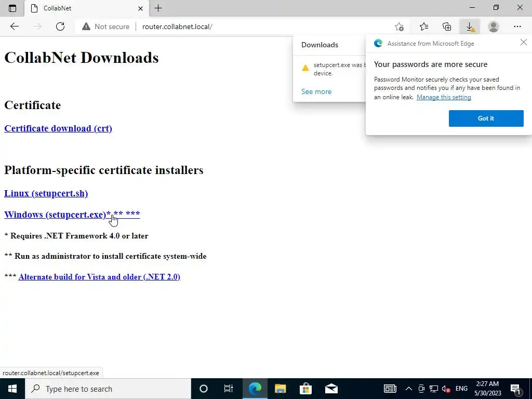The image size is (532, 399).
Task: Open Settings and more ellipsis menu
Action: point(517,26)
